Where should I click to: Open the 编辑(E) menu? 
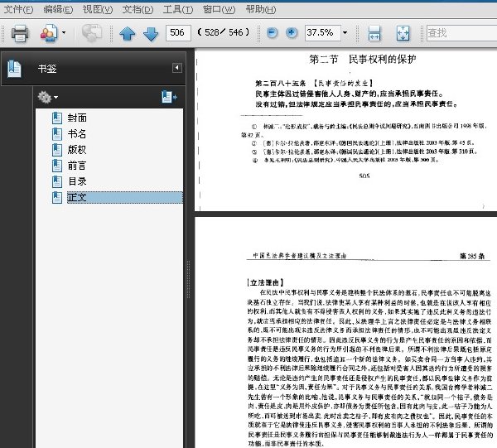(x=58, y=9)
